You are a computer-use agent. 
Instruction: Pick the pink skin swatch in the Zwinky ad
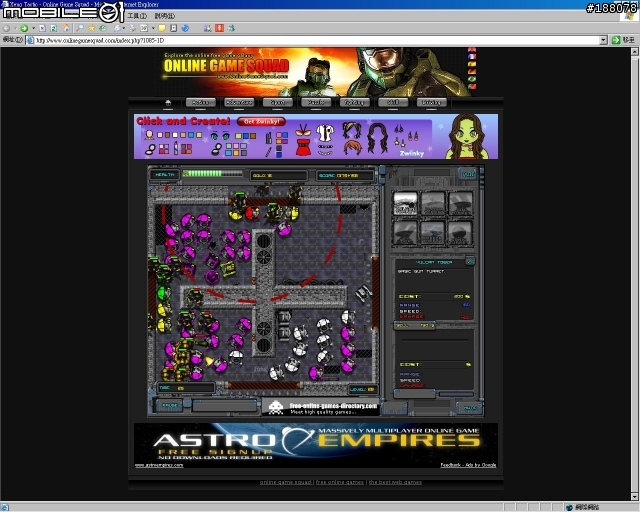pyautogui.click(x=160, y=135)
